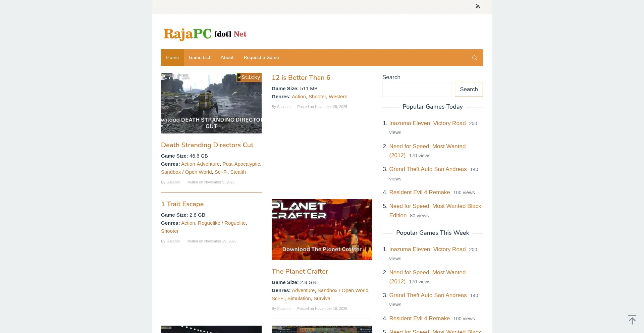Select the Western genre tag
Screen dimensions: 644x333
tap(338, 97)
